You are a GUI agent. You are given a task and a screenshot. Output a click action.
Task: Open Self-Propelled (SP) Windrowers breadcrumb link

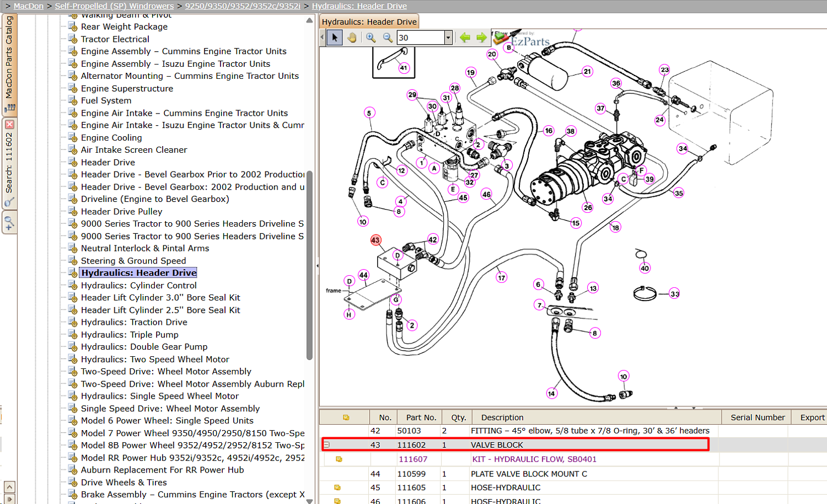(114, 6)
